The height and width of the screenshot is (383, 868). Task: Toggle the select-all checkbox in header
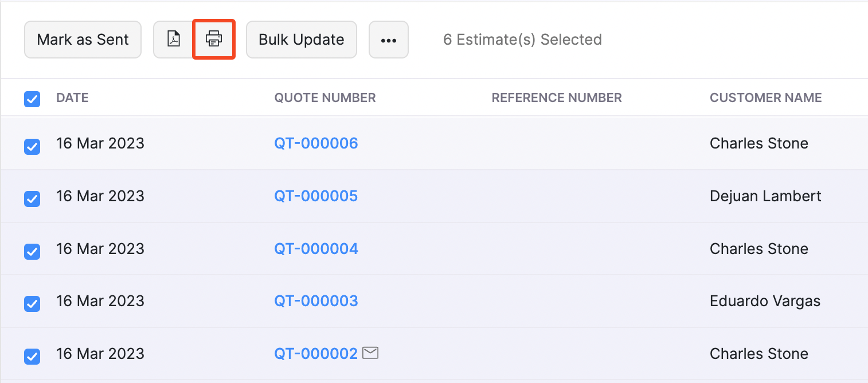tap(32, 99)
